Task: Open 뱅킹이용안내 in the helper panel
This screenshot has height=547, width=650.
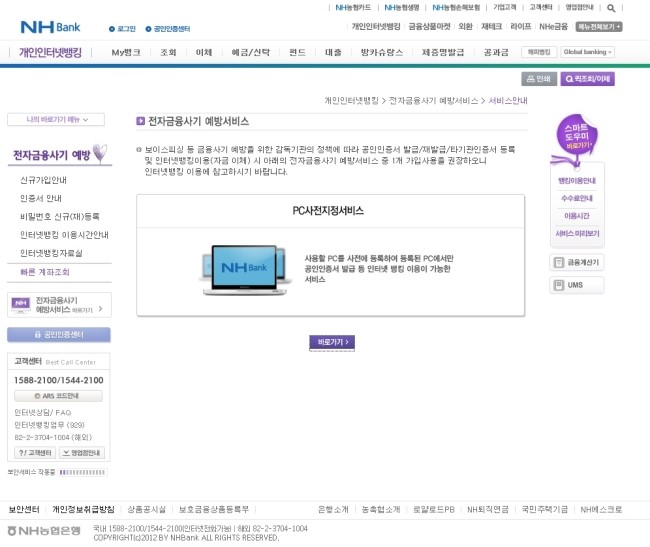Action: [577, 181]
